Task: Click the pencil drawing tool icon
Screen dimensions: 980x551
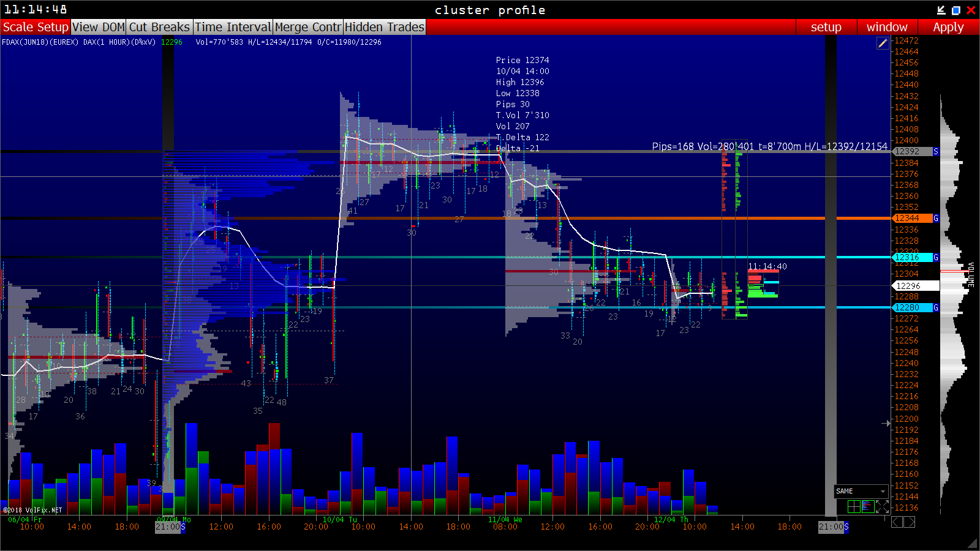Action: (x=883, y=43)
